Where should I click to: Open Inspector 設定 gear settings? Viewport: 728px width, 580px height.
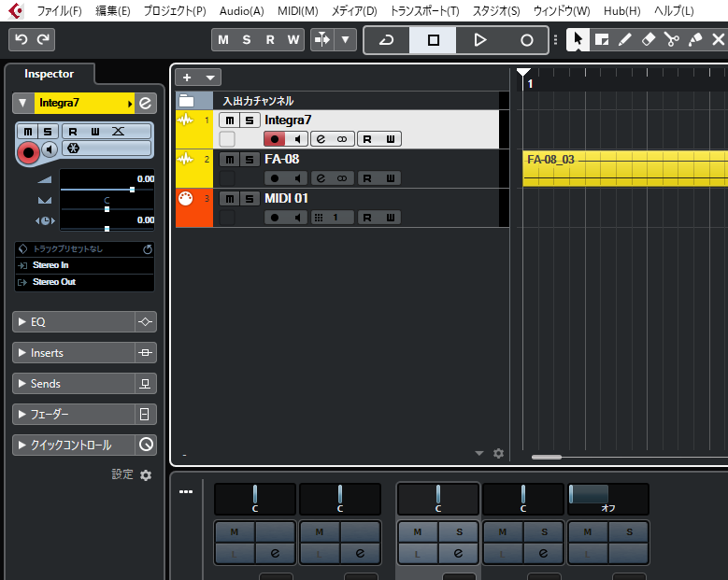pyautogui.click(x=146, y=475)
